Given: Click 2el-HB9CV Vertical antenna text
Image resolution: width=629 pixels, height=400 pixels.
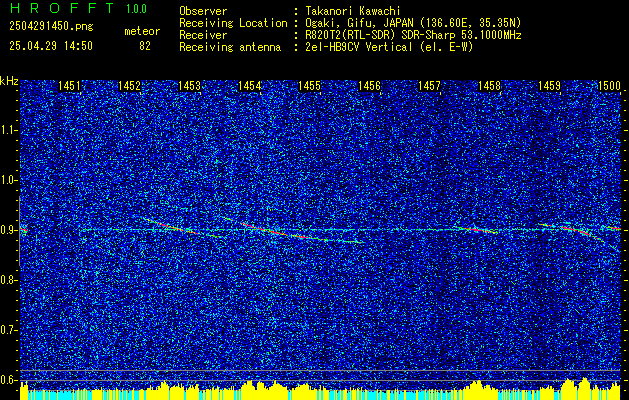Looking at the screenshot, I should click(389, 47).
